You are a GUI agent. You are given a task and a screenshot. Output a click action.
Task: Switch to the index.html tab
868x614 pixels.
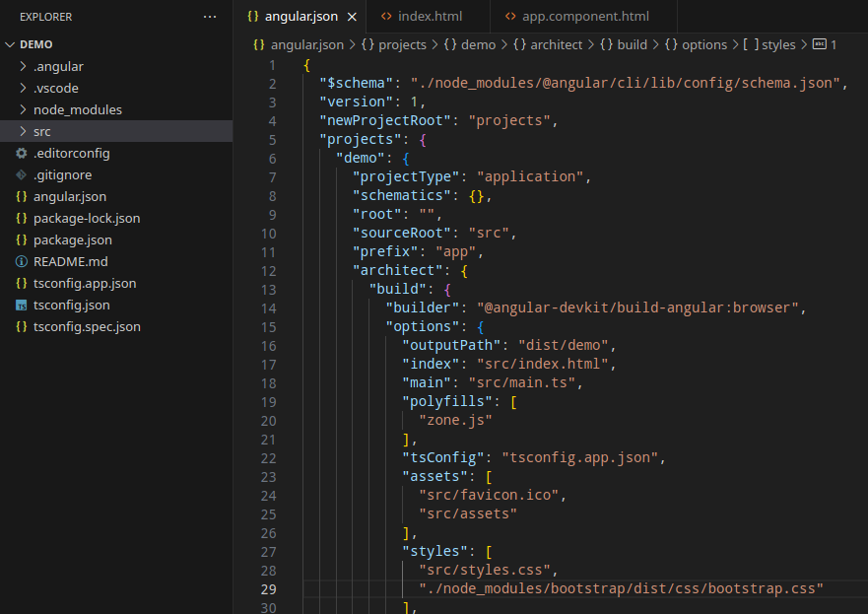point(430,17)
